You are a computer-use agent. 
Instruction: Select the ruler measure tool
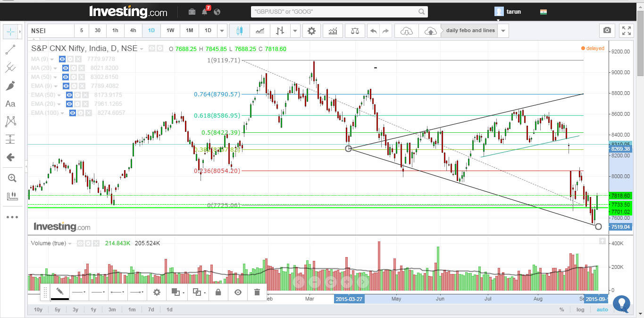point(12,196)
